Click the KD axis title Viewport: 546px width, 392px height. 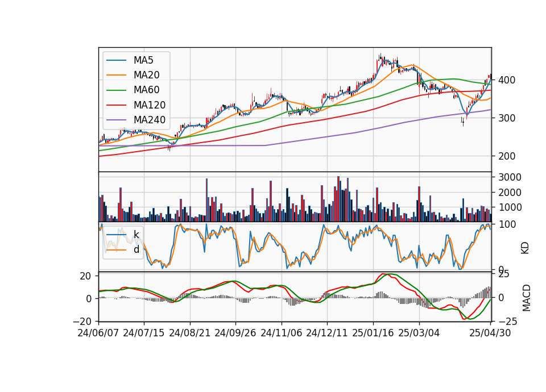tap(525, 248)
